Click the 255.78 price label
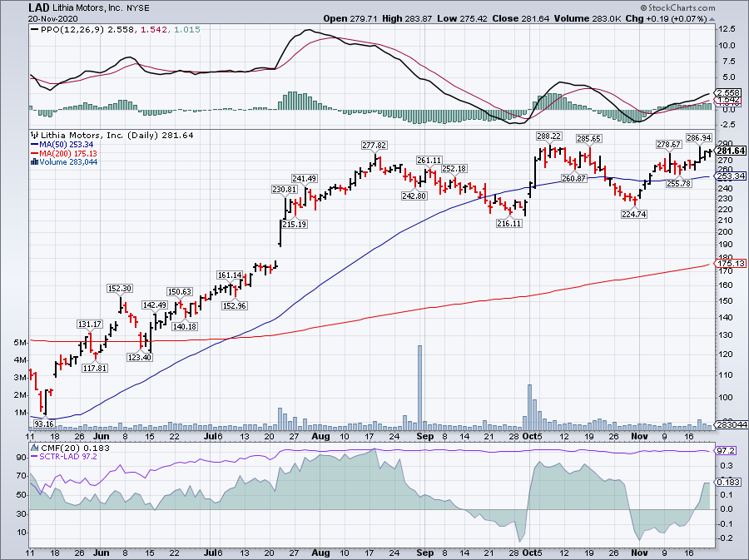The width and height of the screenshot is (749, 560). click(679, 183)
